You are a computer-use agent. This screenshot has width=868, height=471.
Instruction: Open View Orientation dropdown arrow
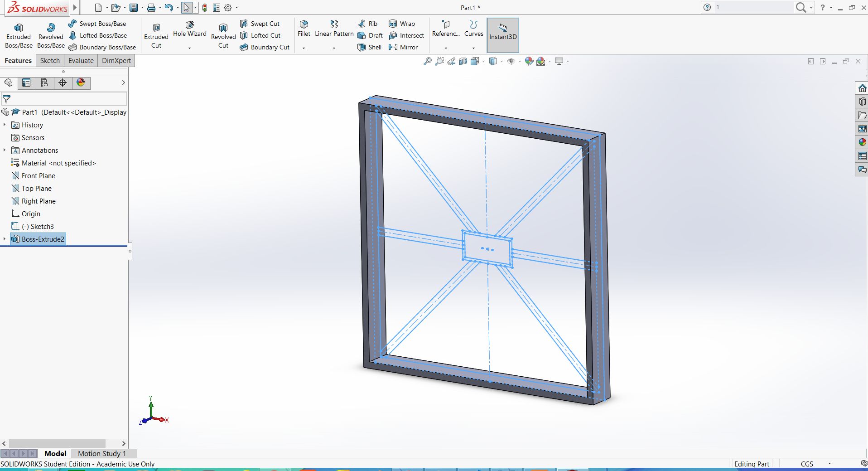484,62
